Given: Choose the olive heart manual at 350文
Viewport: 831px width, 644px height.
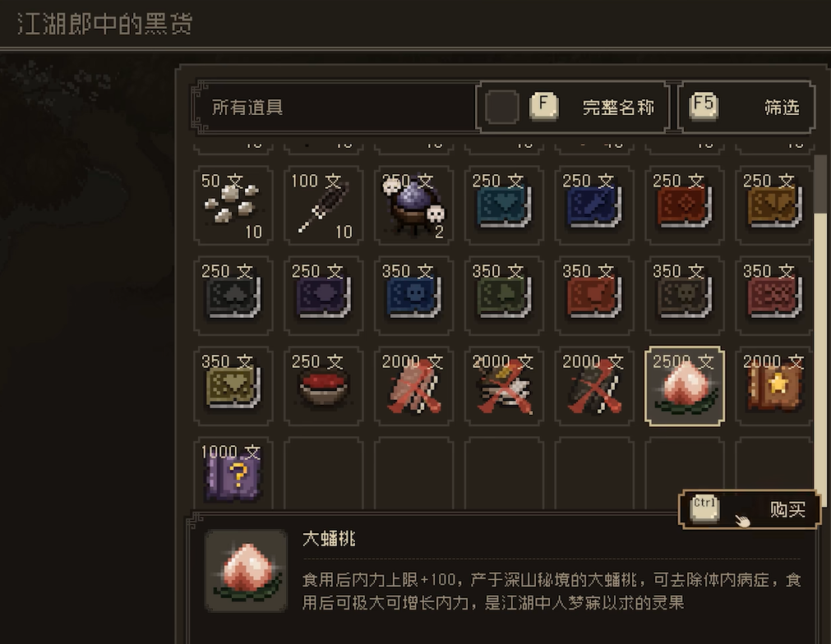Looking at the screenshot, I should pyautogui.click(x=233, y=386).
